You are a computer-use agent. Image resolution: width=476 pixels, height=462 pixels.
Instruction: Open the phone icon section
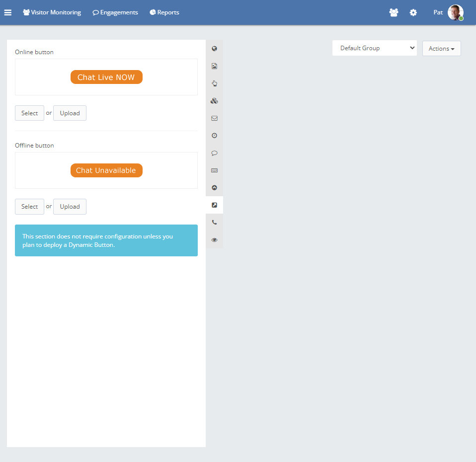(x=214, y=223)
